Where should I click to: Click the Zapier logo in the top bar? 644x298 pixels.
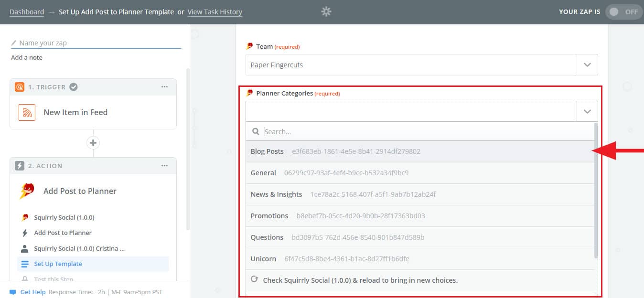pos(326,12)
